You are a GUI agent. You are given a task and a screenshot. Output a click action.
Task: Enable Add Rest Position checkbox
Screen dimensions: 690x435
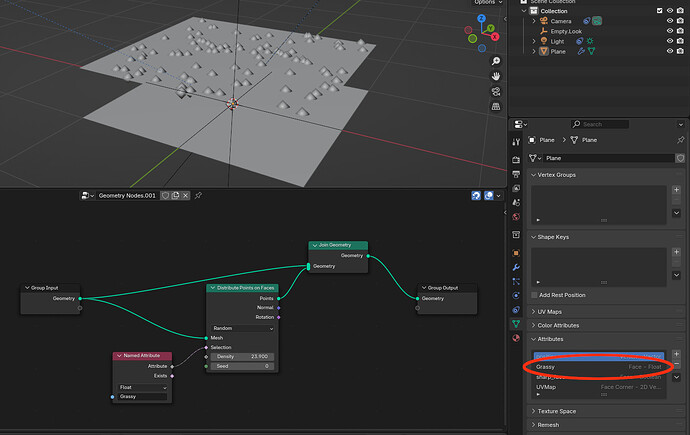tap(534, 295)
